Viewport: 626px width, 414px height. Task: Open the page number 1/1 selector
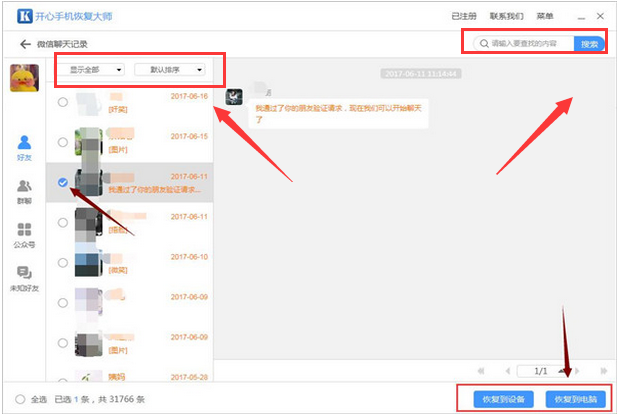(x=543, y=371)
